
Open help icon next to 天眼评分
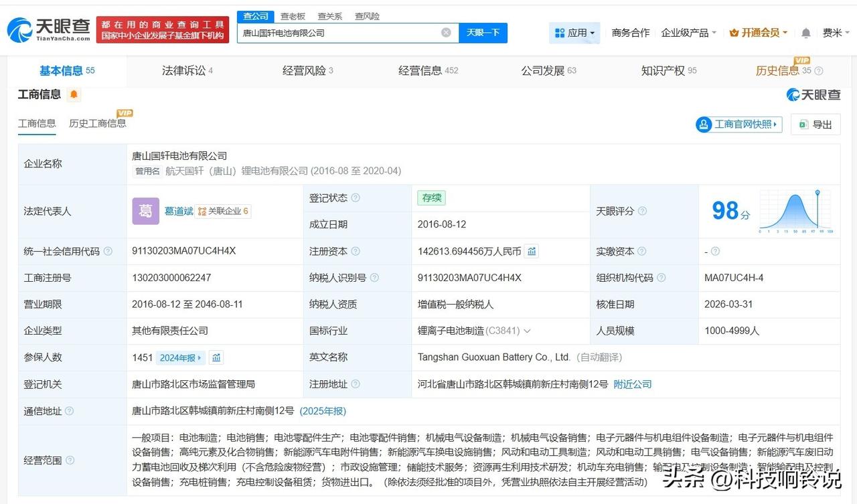pyautogui.click(x=642, y=211)
